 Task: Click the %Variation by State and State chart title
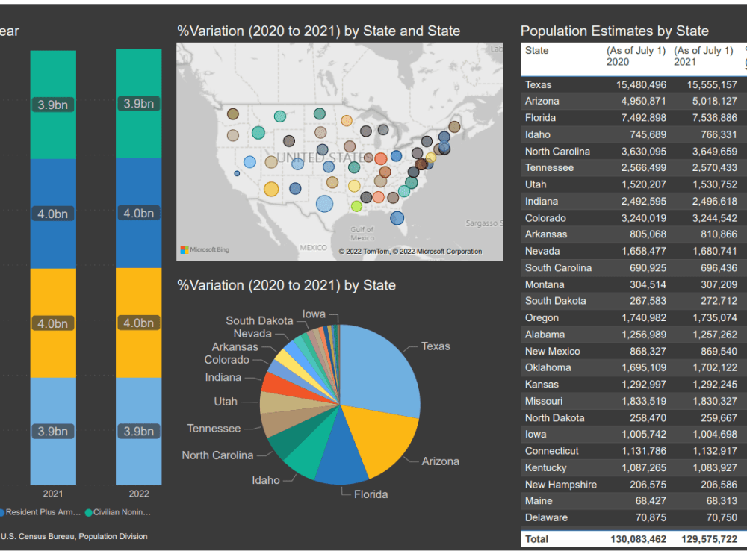(x=317, y=31)
